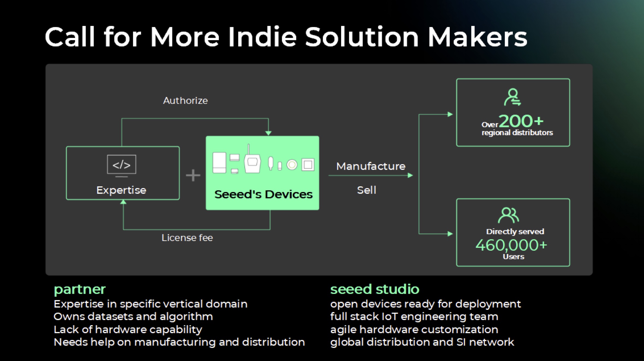Click the round circular sensor device icon
Image resolution: width=644 pixels, height=361 pixels.
pyautogui.click(x=292, y=165)
